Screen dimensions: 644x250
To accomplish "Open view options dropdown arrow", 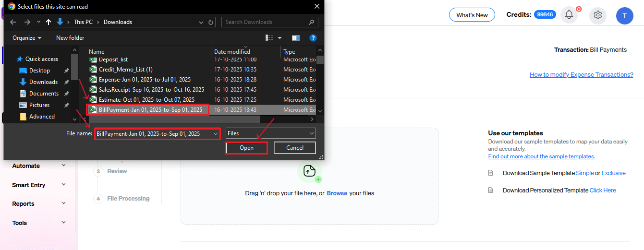I will tap(279, 38).
